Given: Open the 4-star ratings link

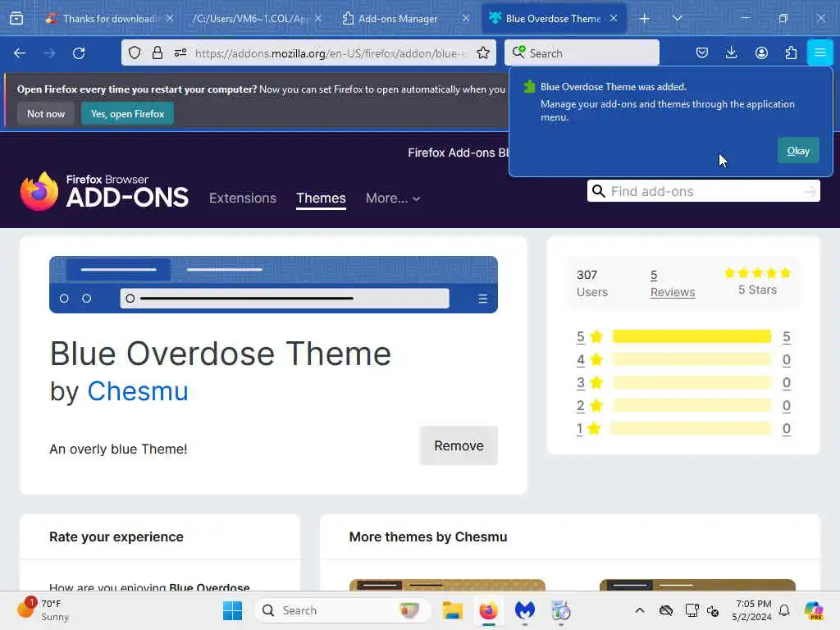Looking at the screenshot, I should click(x=581, y=359).
